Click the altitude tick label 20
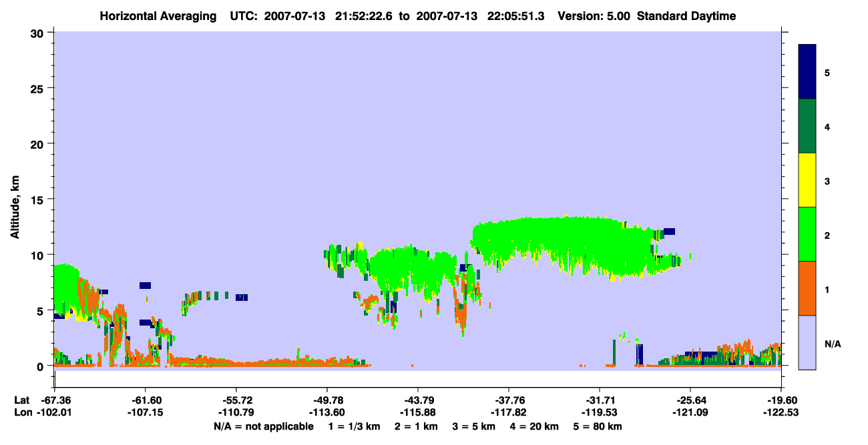868x445 pixels. (x=39, y=143)
